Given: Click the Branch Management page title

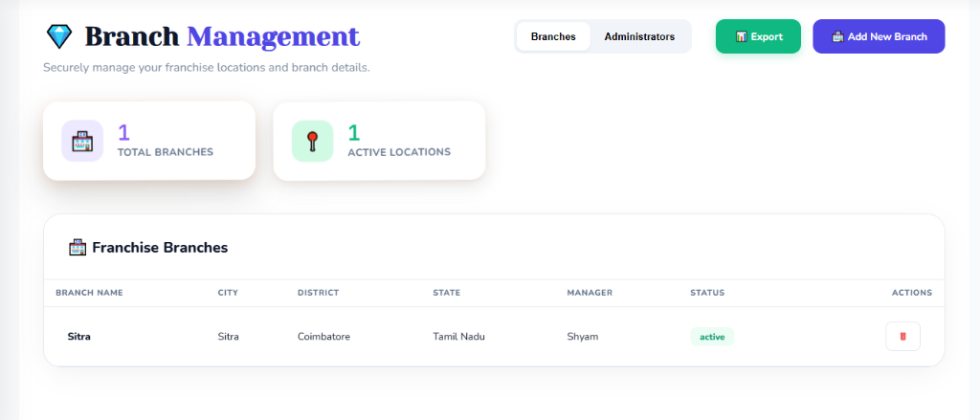Looking at the screenshot, I should (x=222, y=37).
